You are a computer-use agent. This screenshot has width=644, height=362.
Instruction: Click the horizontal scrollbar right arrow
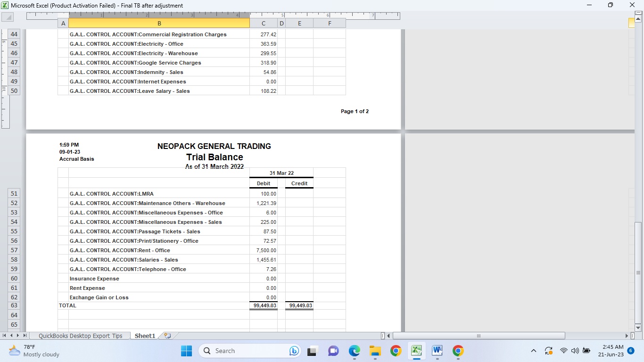point(627,336)
